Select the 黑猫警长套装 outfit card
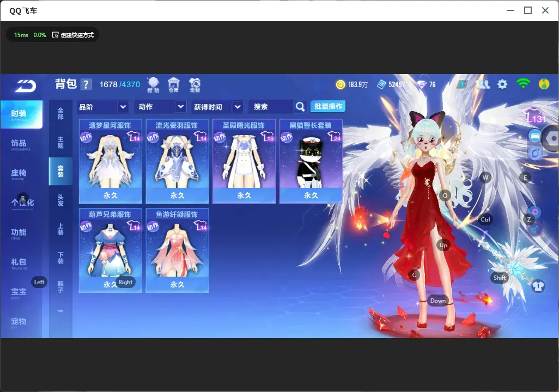559x392 pixels. point(311,162)
